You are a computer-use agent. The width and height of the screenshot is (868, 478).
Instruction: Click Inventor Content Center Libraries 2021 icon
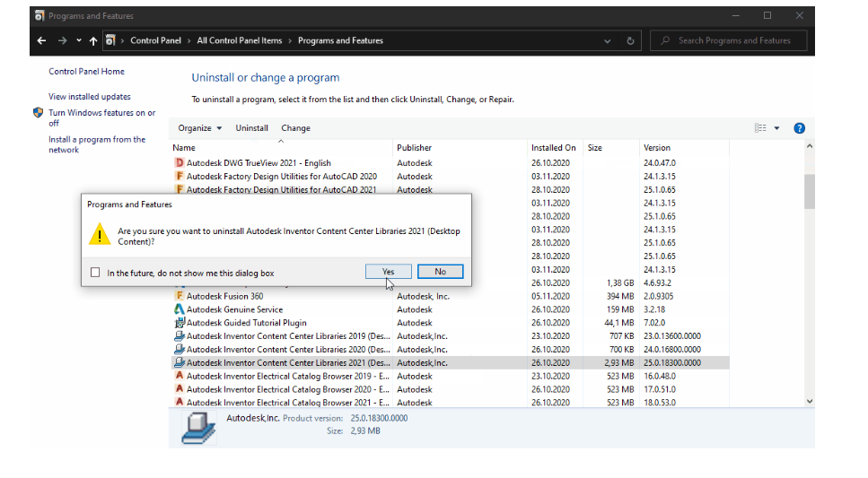click(x=179, y=362)
